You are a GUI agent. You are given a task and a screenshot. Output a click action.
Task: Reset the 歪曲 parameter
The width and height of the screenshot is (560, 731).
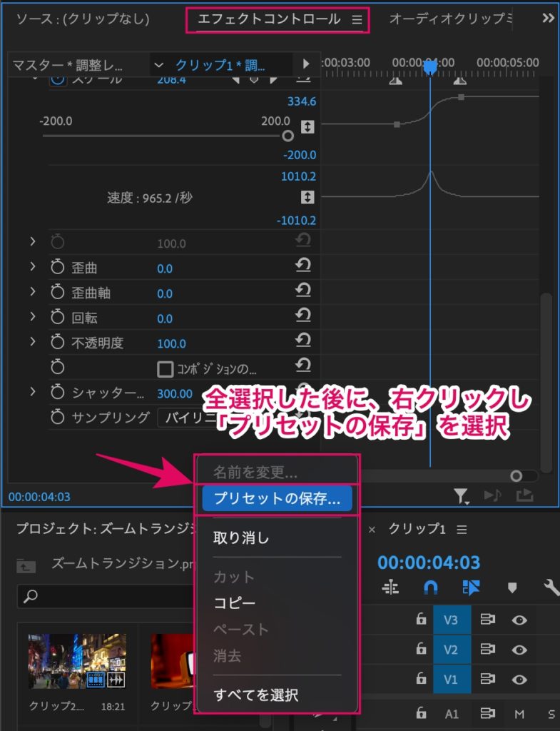coord(303,266)
